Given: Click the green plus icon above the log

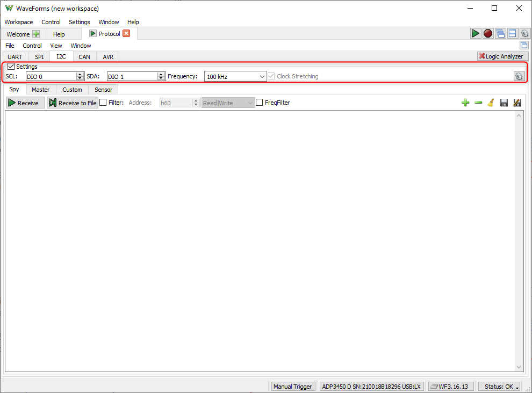Looking at the screenshot, I should pyautogui.click(x=465, y=103).
